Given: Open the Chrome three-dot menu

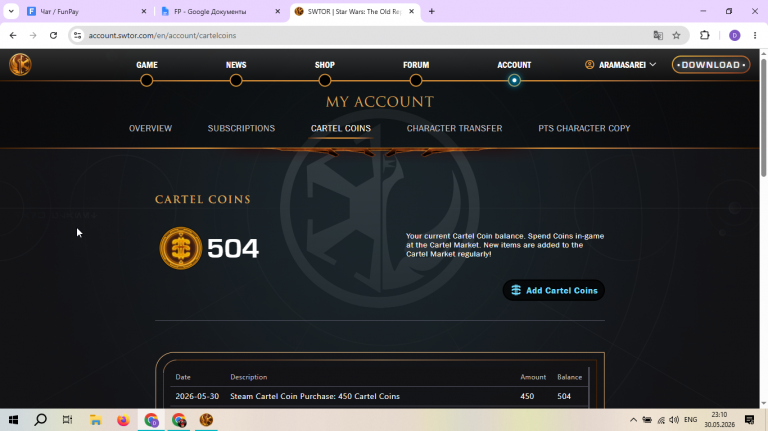Looking at the screenshot, I should coord(755,35).
